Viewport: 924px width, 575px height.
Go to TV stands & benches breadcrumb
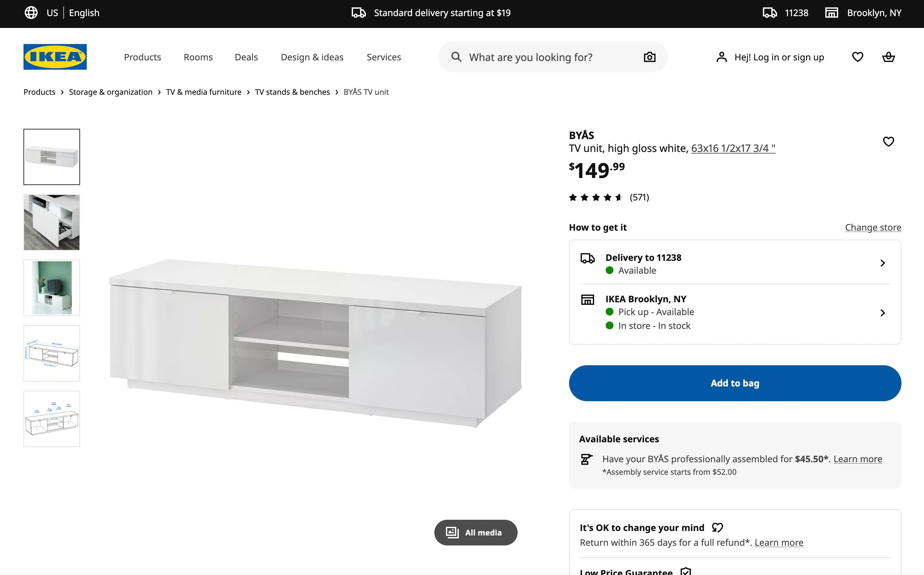tap(292, 92)
